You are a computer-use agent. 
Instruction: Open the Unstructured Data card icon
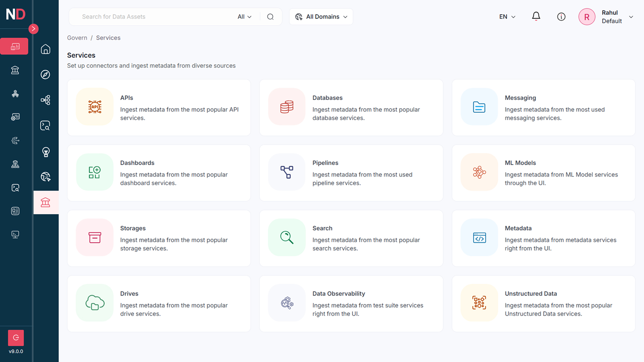click(479, 303)
